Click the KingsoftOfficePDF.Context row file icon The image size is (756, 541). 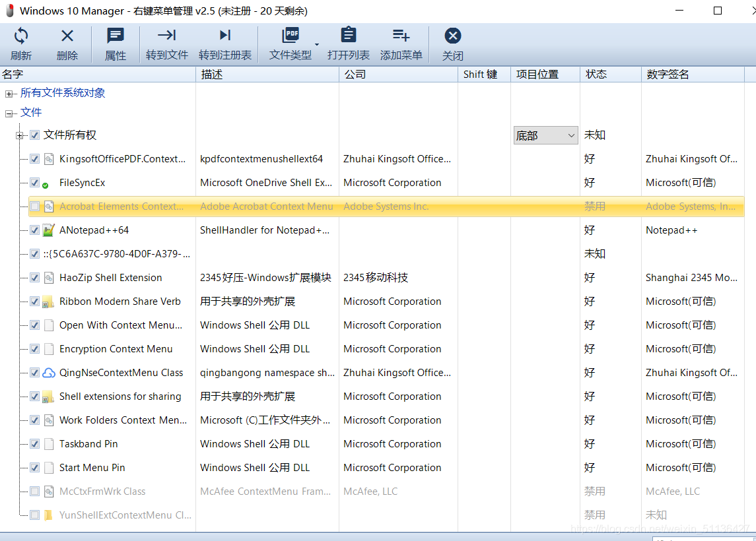tap(49, 159)
